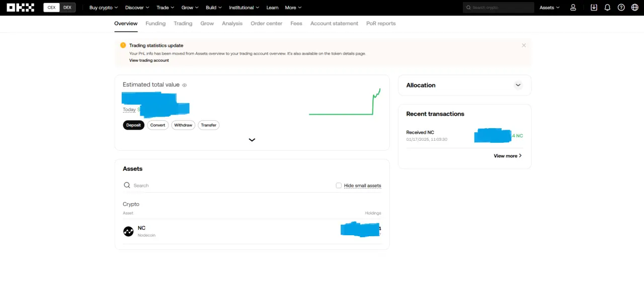
Task: Open the notifications bell
Action: pyautogui.click(x=607, y=8)
